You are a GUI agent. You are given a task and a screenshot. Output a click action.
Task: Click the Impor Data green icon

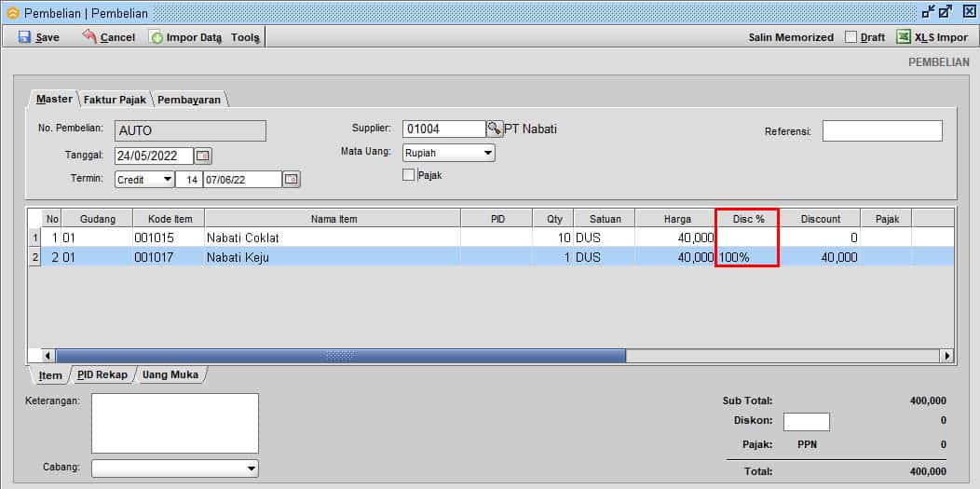pos(157,37)
